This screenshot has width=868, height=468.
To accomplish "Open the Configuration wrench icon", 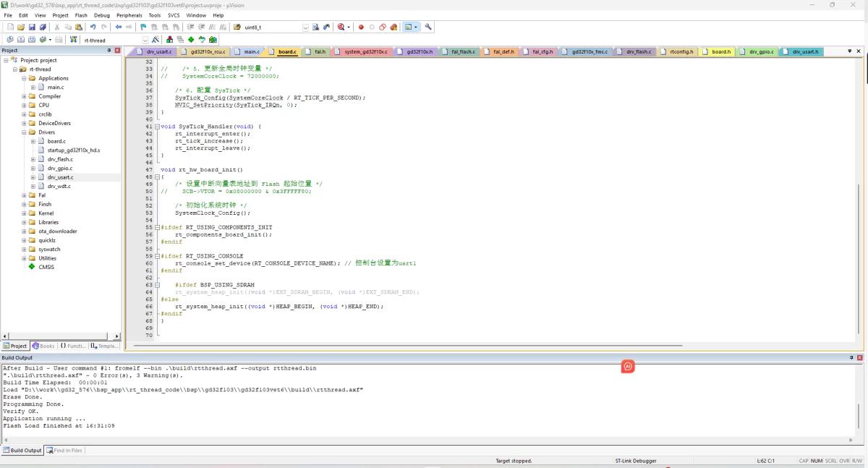I will click(x=428, y=27).
